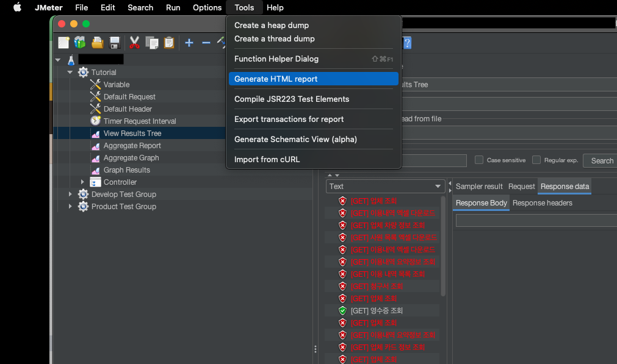The height and width of the screenshot is (364, 617).
Task: Select Generate HTML report menu item
Action: tap(313, 79)
